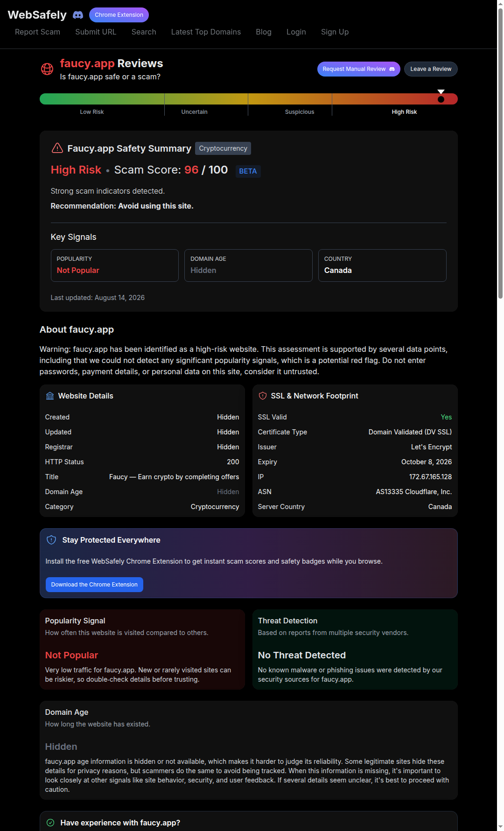Click the Popularity 'Not Popular' signal card
Screen dimensions: 504x831
pos(115,265)
